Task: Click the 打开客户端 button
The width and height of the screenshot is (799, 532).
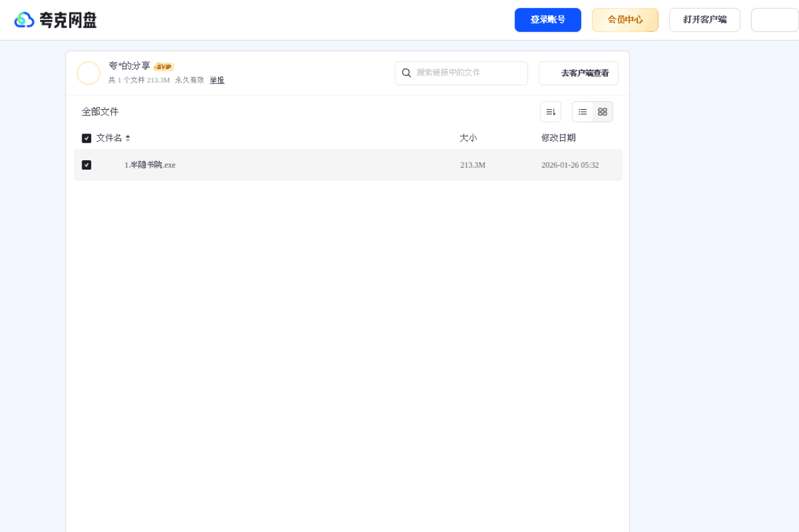Action: 704,19
